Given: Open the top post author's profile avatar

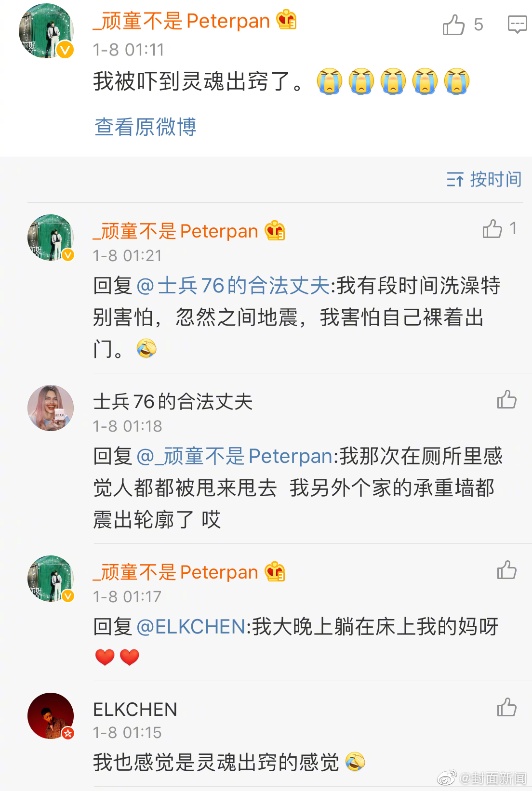Looking at the screenshot, I should [46, 31].
